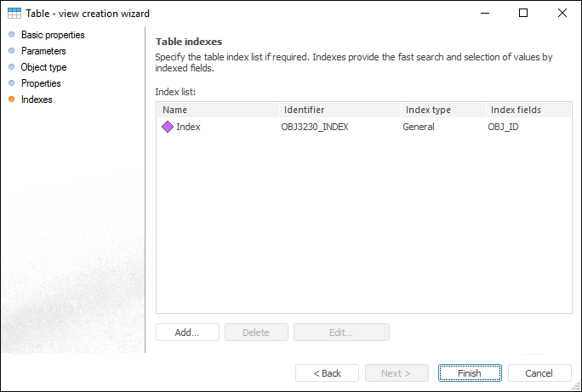
Task: Open the Properties wizard step
Action: point(41,83)
